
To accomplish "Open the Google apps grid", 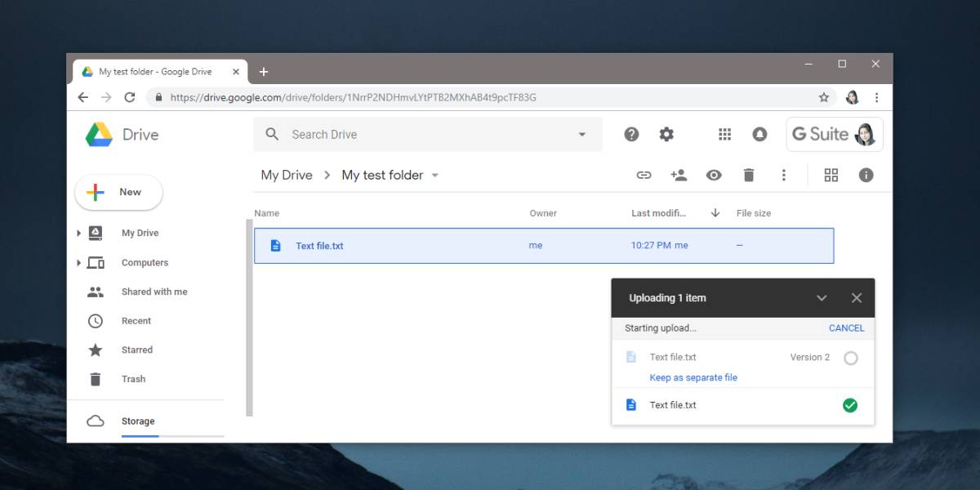I will [x=724, y=135].
